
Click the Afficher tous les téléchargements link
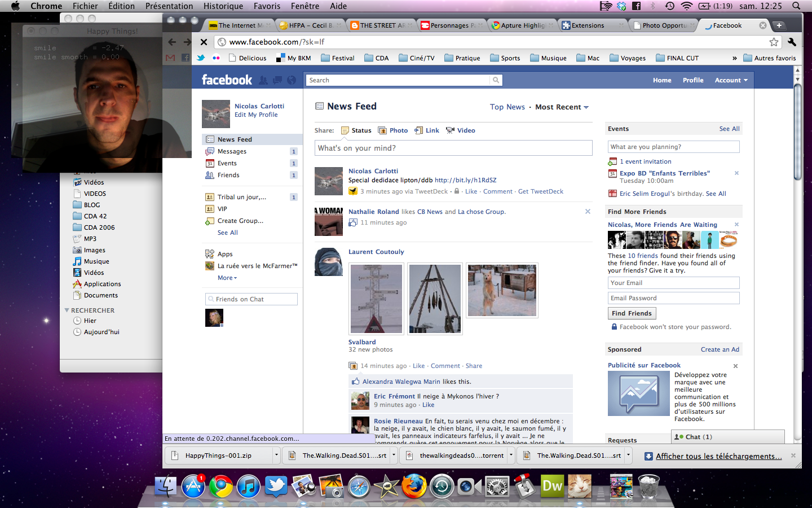click(x=718, y=456)
